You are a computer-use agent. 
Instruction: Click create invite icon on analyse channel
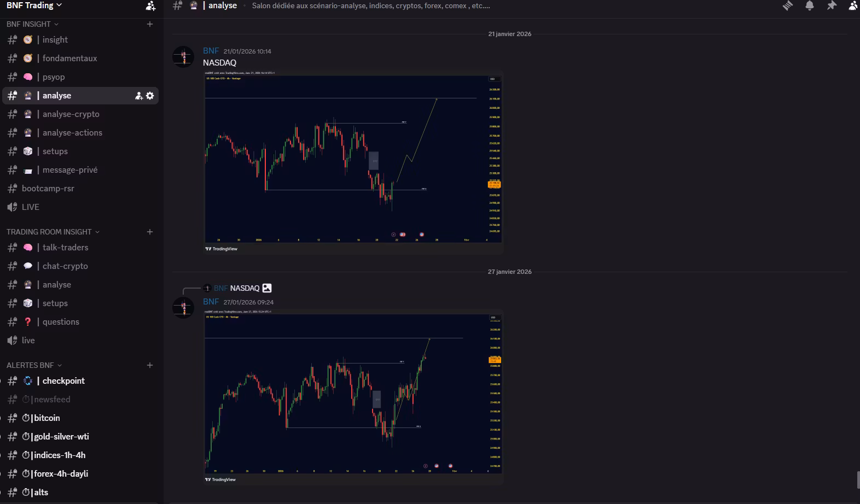(139, 96)
